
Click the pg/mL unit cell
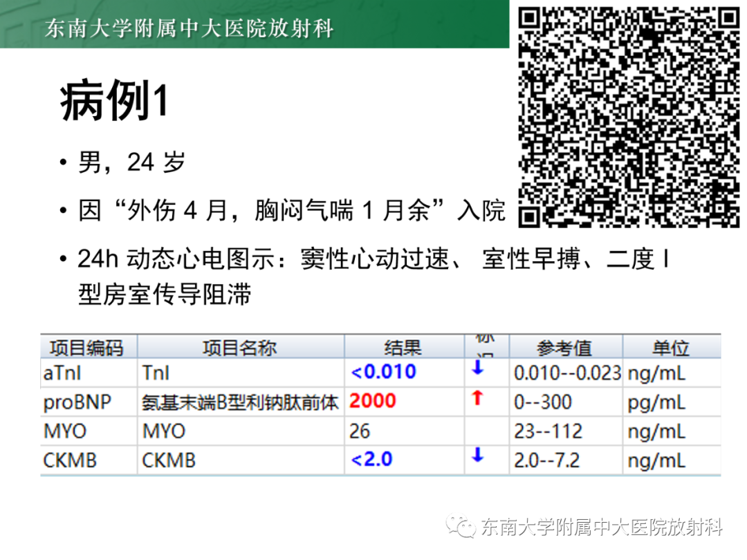point(672,402)
